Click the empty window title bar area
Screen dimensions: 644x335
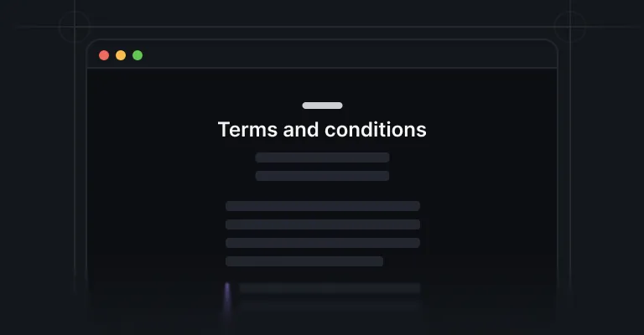[x=349, y=55]
